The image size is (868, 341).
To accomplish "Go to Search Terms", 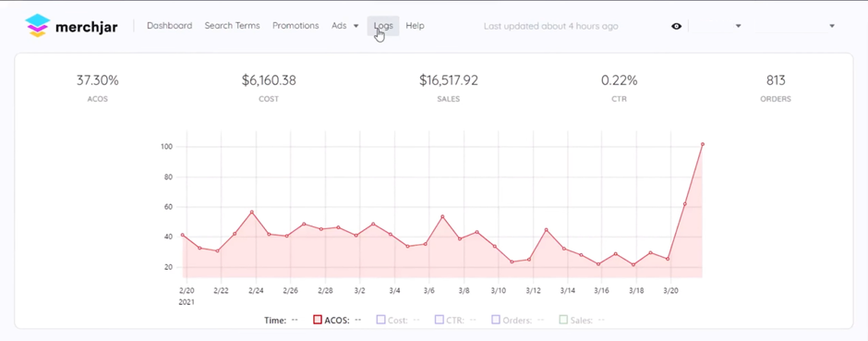I will pyautogui.click(x=232, y=26).
